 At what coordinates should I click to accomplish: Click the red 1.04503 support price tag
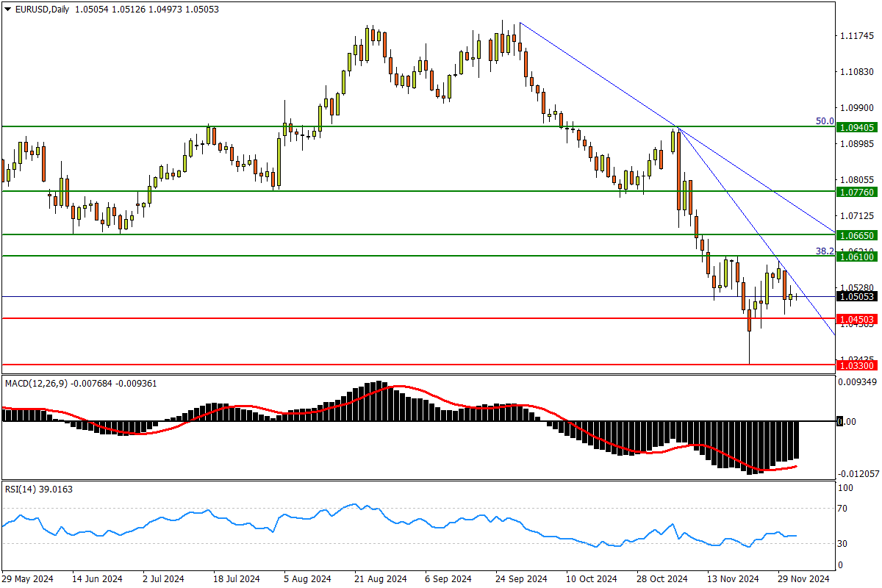[856, 319]
